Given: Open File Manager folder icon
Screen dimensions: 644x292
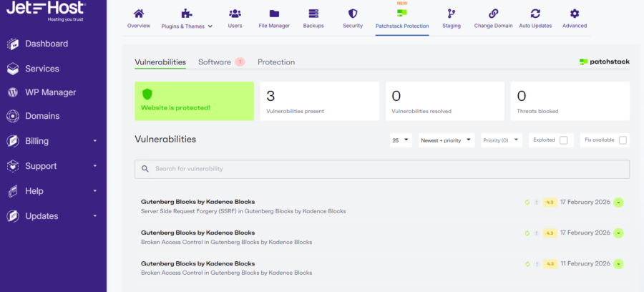Looking at the screenshot, I should [x=274, y=14].
